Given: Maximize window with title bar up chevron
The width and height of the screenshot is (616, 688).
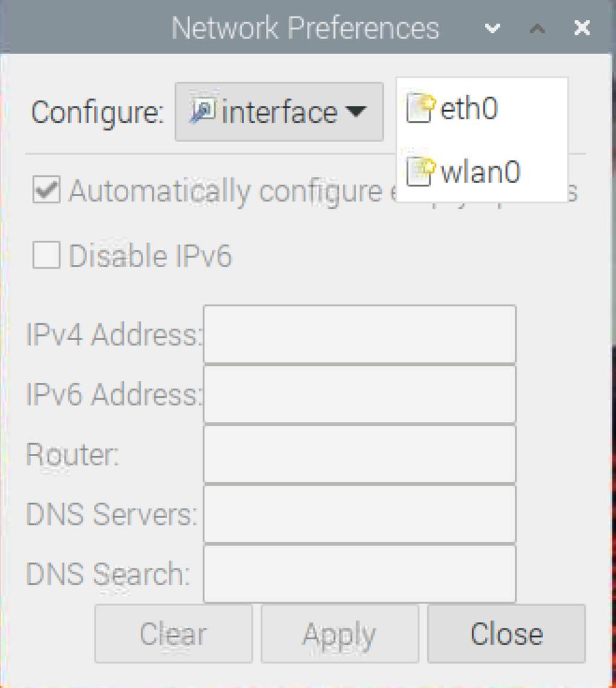Looking at the screenshot, I should coord(537,28).
